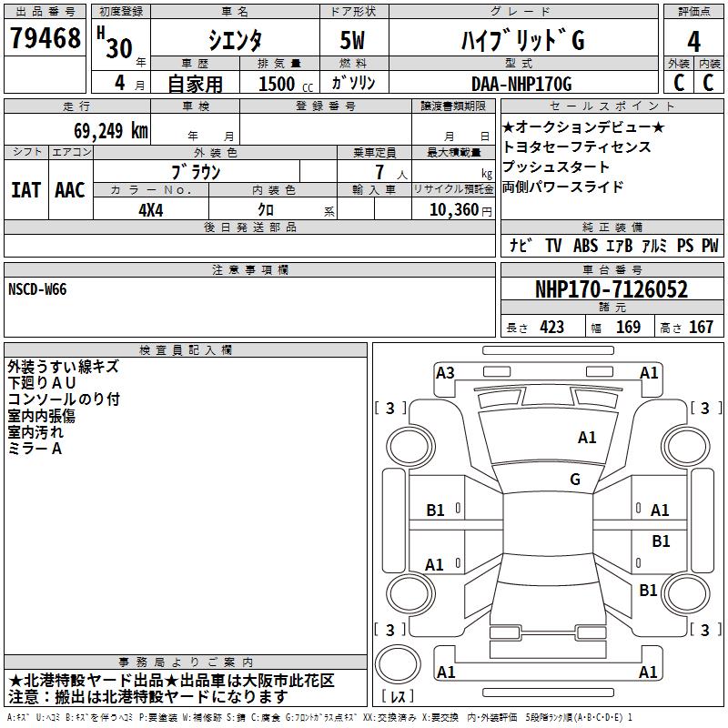This screenshot has width=728, height=728.
Task: Select length value 423
Action: (x=552, y=328)
